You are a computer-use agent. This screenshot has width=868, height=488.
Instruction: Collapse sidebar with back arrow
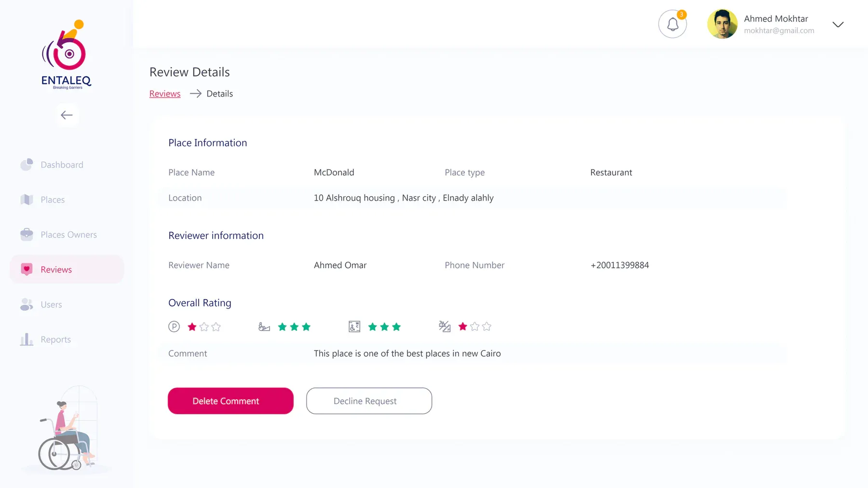point(67,115)
